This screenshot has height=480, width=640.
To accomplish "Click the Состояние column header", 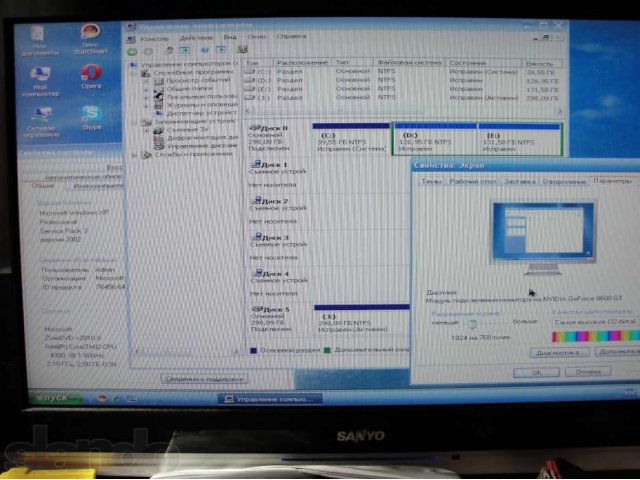I will coord(484,63).
